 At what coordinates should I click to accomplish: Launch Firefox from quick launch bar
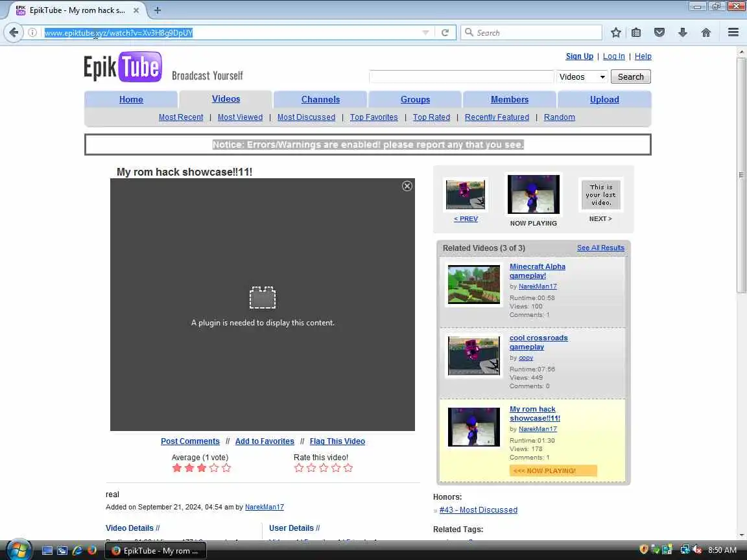point(92,550)
